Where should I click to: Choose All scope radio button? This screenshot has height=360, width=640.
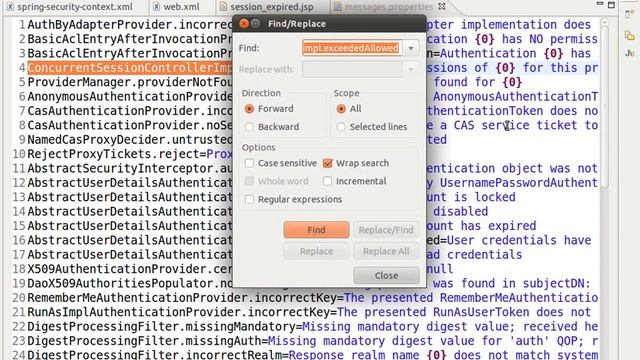pyautogui.click(x=341, y=109)
